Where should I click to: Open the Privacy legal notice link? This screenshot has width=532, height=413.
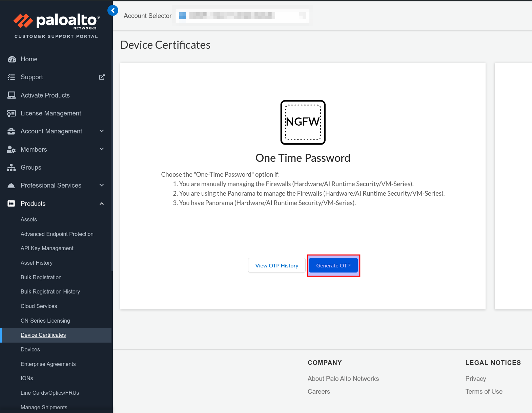pos(476,378)
